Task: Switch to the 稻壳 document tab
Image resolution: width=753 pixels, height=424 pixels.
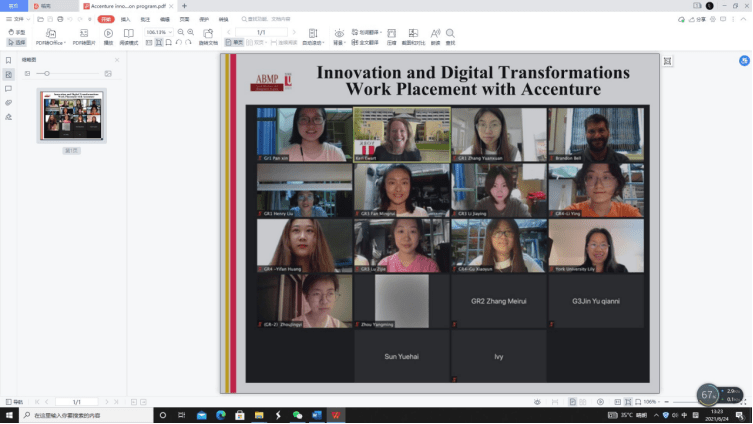Action: coord(46,6)
